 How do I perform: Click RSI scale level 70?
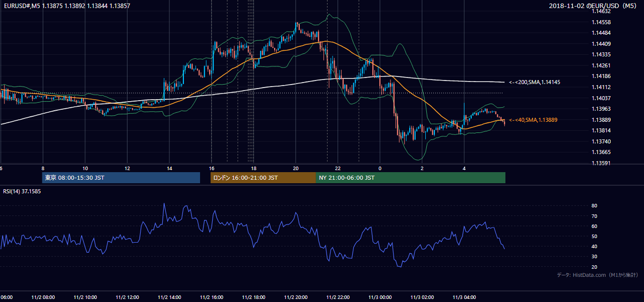tap(595, 216)
